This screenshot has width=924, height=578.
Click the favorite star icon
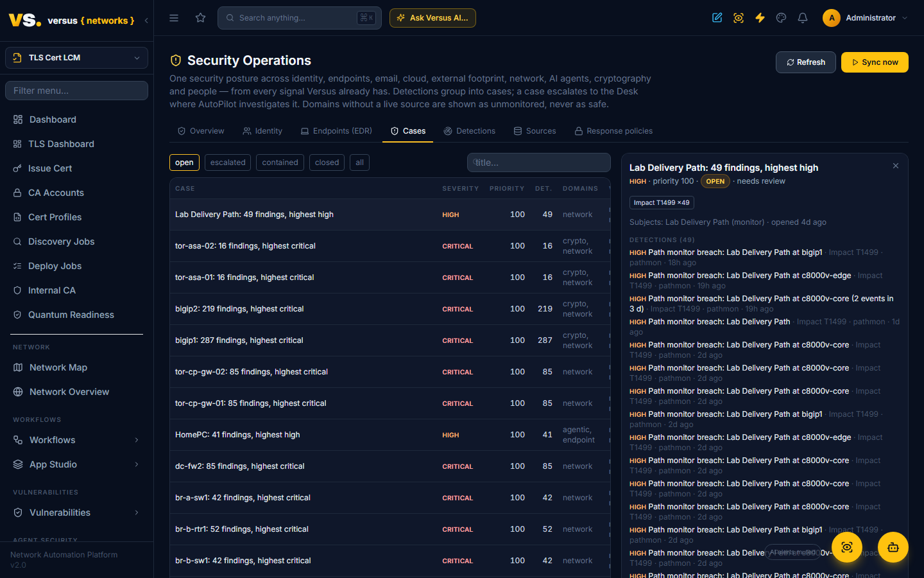[x=201, y=18]
